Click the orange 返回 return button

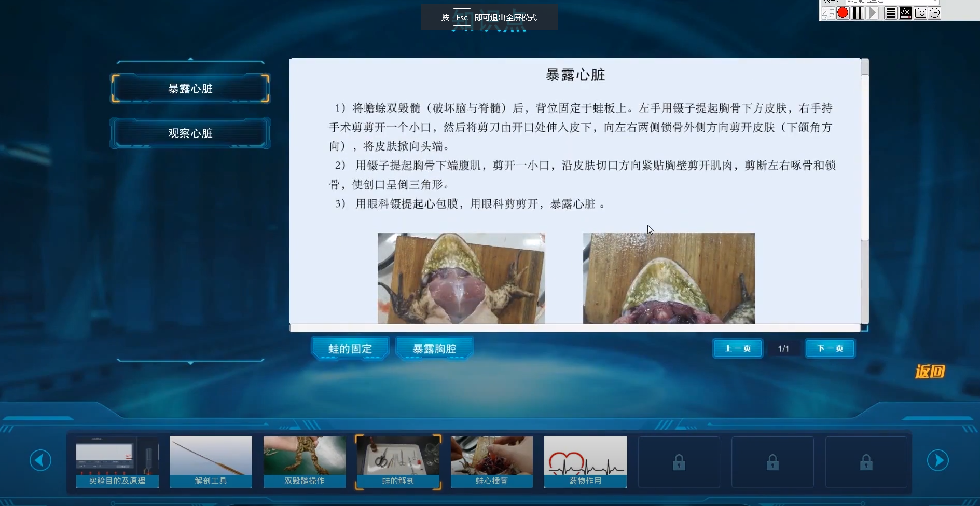[930, 372]
